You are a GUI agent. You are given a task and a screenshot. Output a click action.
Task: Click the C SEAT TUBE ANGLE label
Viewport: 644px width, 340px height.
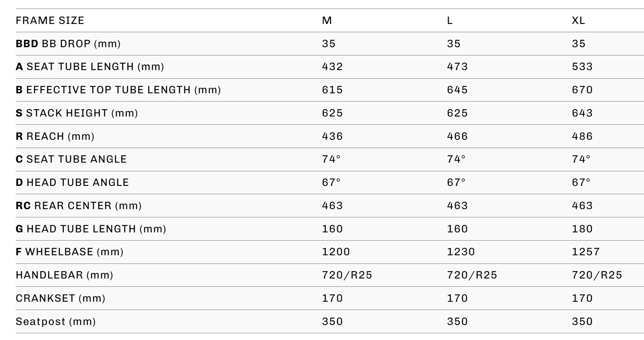click(71, 159)
